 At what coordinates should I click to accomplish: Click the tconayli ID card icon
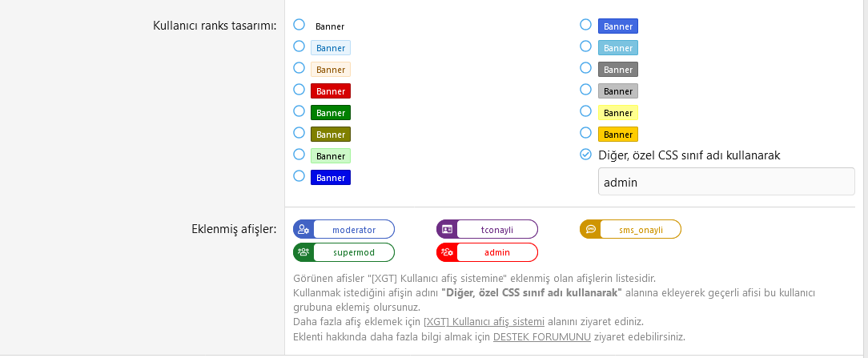coord(447,230)
